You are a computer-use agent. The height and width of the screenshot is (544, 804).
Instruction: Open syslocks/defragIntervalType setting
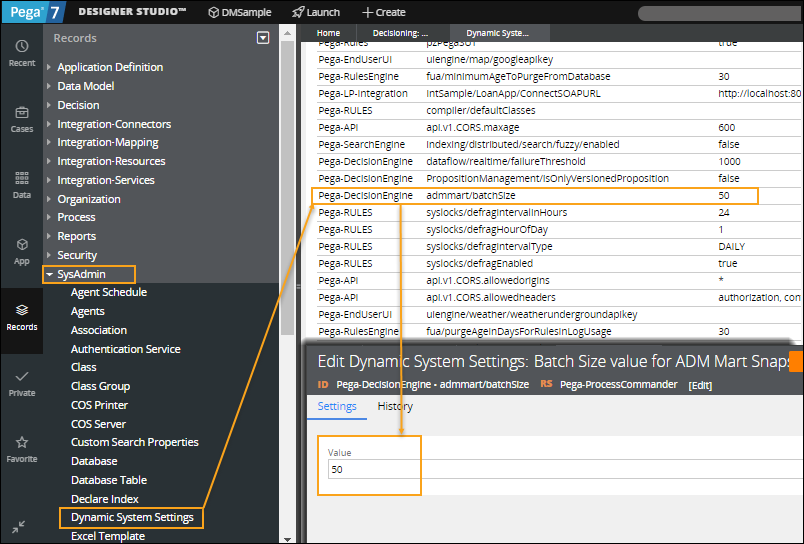pos(489,246)
